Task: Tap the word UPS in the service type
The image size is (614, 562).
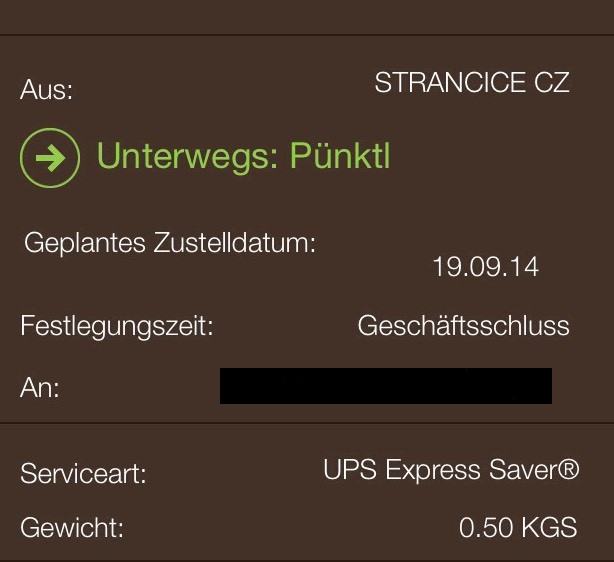Action: point(350,470)
